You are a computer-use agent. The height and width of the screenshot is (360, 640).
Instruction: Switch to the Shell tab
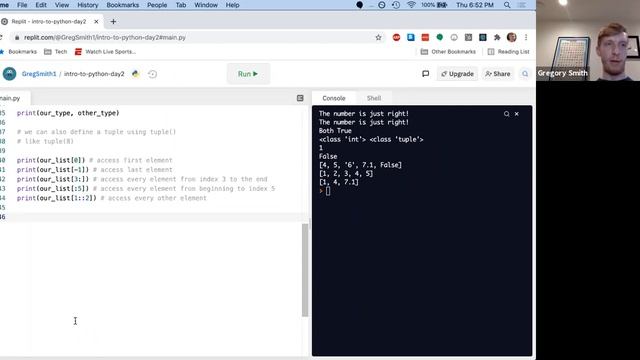point(373,98)
